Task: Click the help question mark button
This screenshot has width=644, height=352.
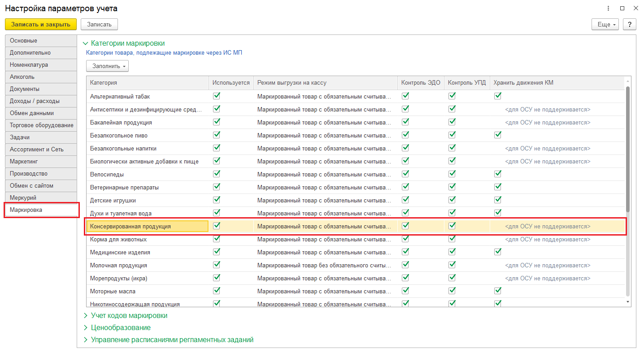Action: click(629, 24)
